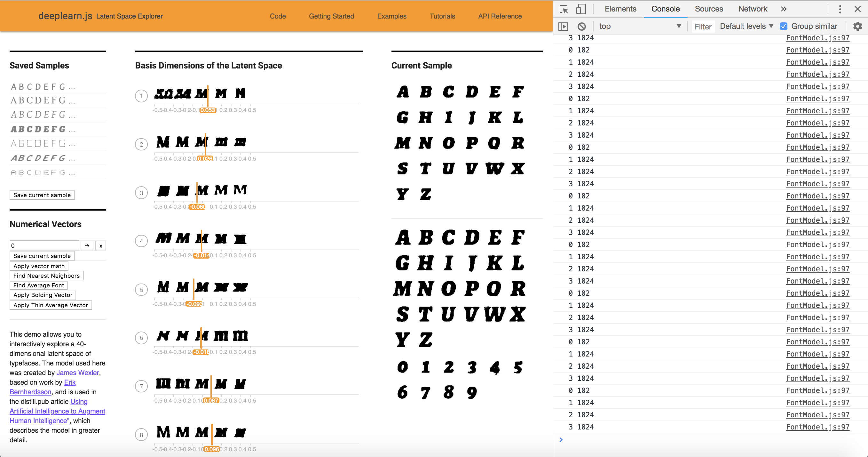Viewport: 868px width, 457px height.
Task: Open the Examples nav link
Action: point(391,16)
